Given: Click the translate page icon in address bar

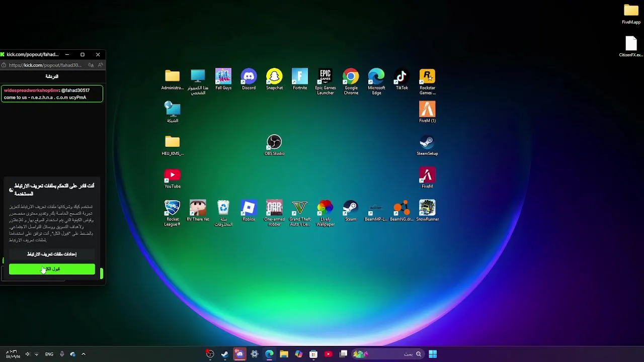Looking at the screenshot, I should coord(91,65).
